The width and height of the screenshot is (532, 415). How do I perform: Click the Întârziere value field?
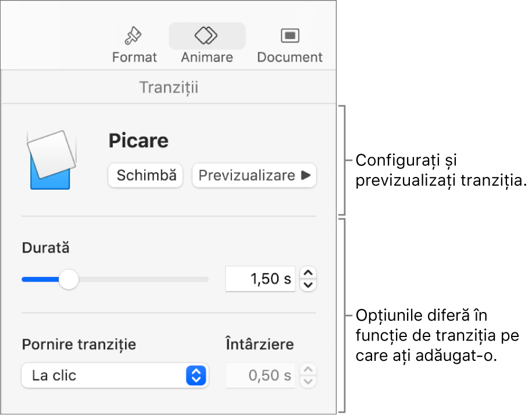click(260, 375)
